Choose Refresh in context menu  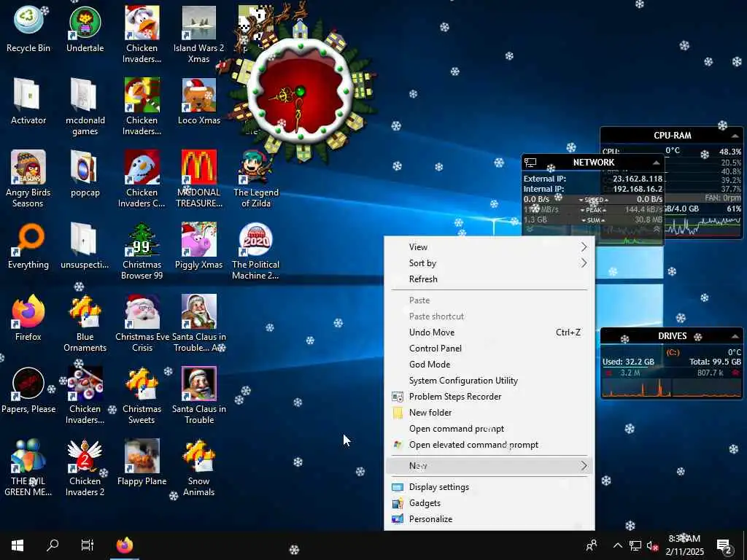pos(489,279)
